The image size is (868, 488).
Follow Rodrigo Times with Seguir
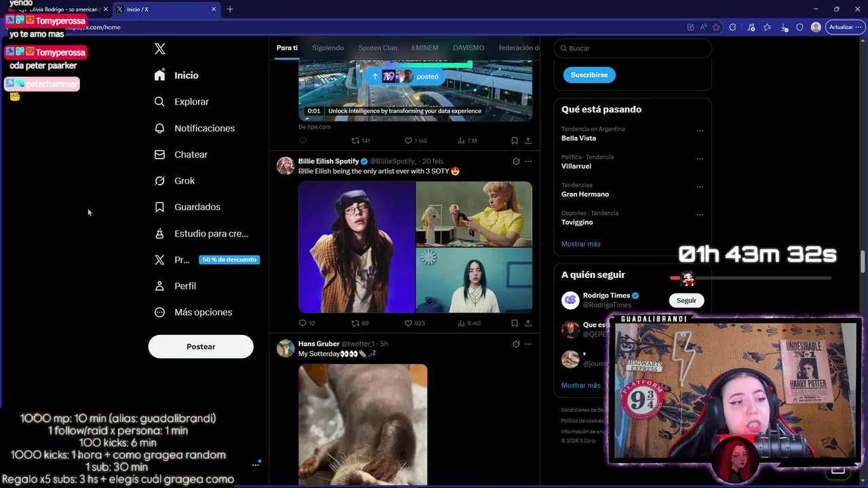(x=686, y=300)
